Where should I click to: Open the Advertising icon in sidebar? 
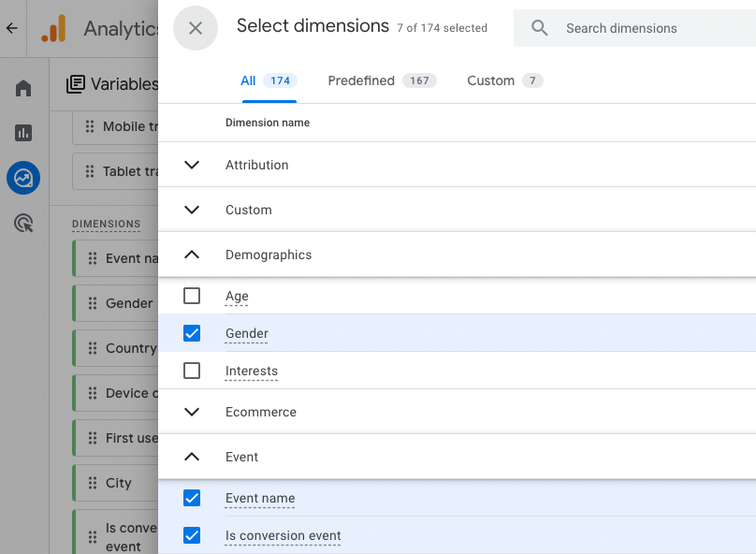23,223
